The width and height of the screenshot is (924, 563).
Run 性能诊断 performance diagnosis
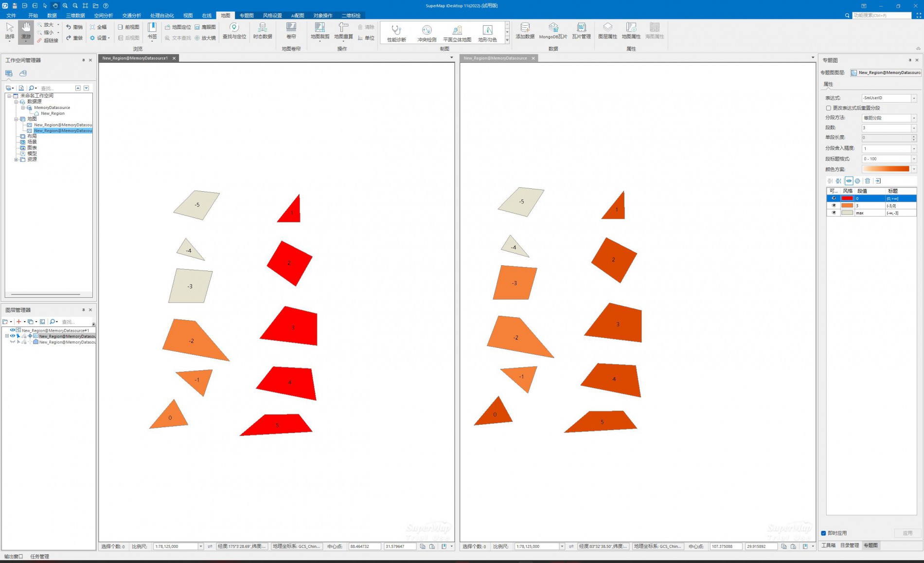click(396, 33)
